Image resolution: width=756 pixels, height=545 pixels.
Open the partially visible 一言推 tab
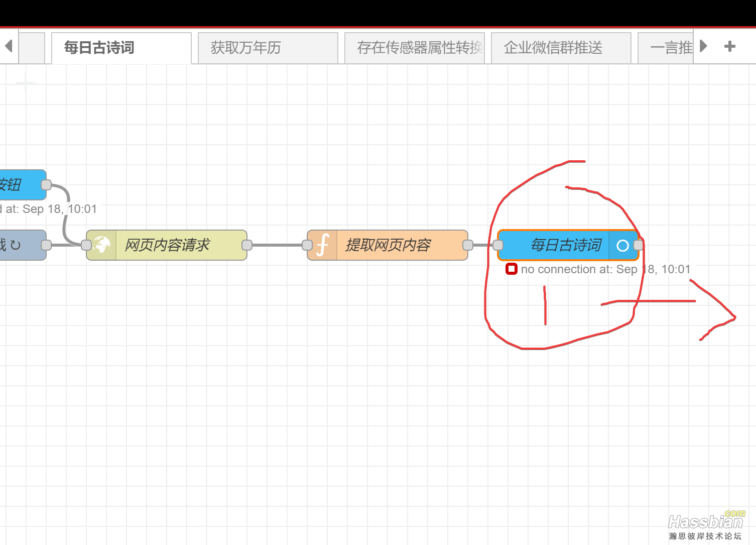pos(666,48)
